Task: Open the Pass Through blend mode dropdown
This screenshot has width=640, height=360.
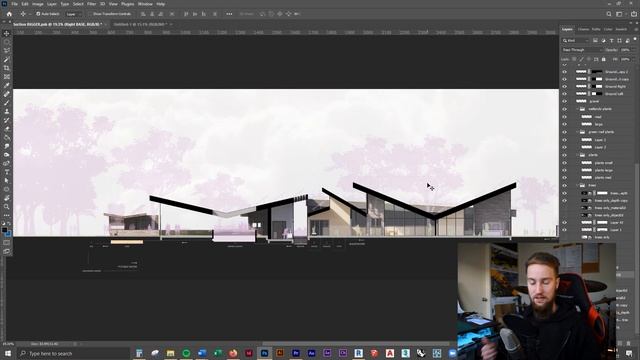Action: point(582,50)
